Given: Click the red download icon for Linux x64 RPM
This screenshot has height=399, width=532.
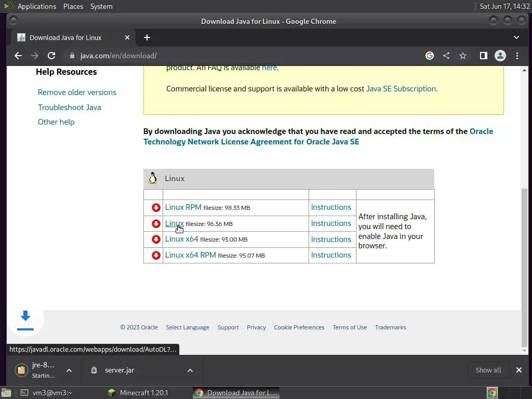Looking at the screenshot, I should (156, 255).
